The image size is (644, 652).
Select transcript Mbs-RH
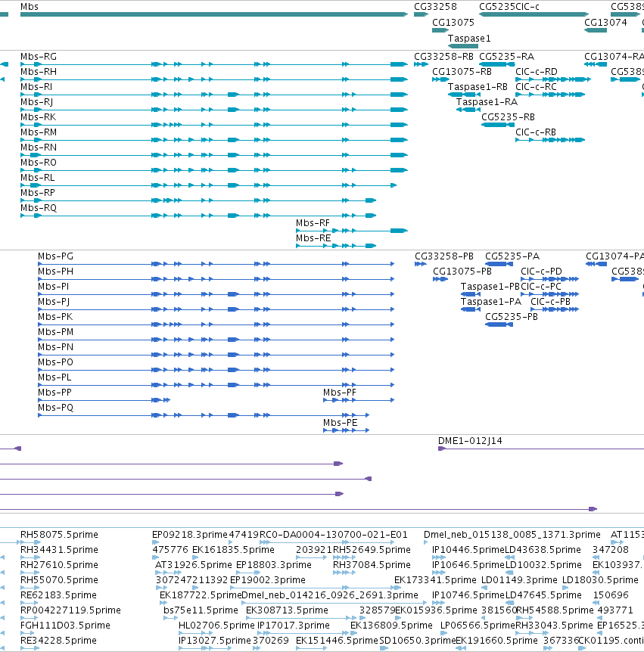[39, 72]
